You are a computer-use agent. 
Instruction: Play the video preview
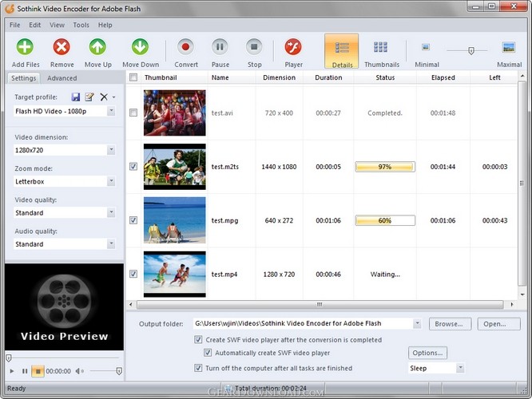tap(12, 371)
